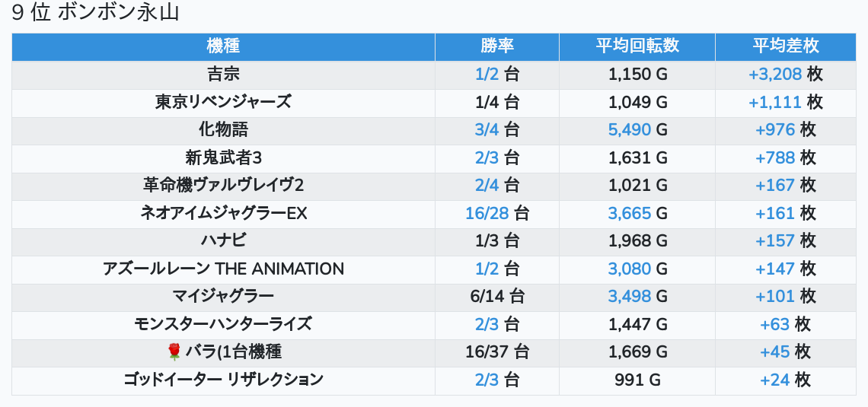868x407 pixels.
Task: Click the 化物語 machine name
Action: coord(223,130)
